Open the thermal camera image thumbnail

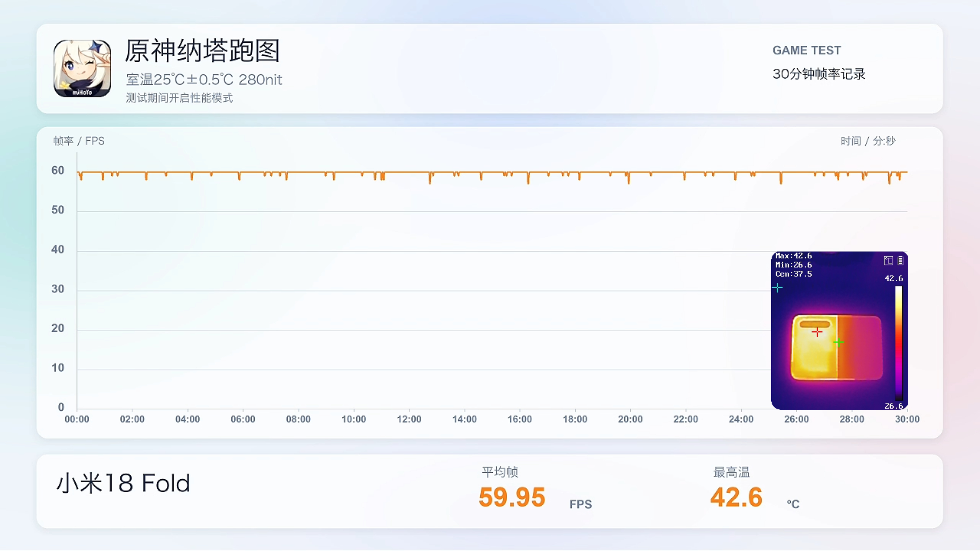coord(839,330)
